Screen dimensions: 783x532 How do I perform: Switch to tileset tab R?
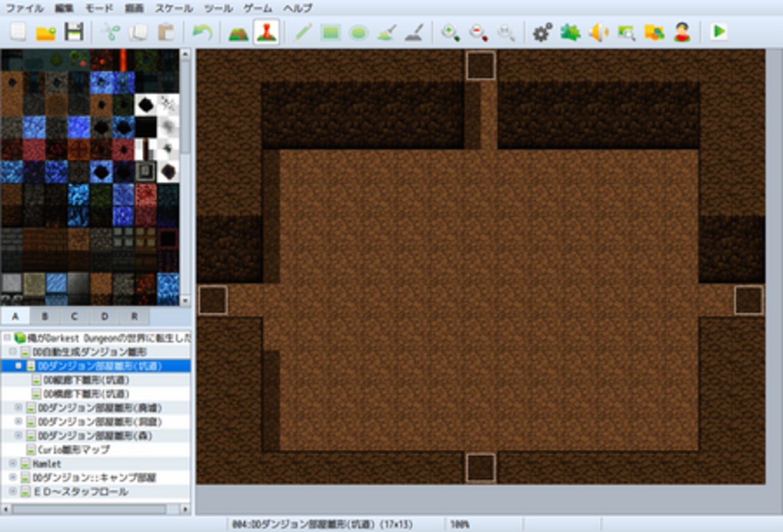pos(134,317)
